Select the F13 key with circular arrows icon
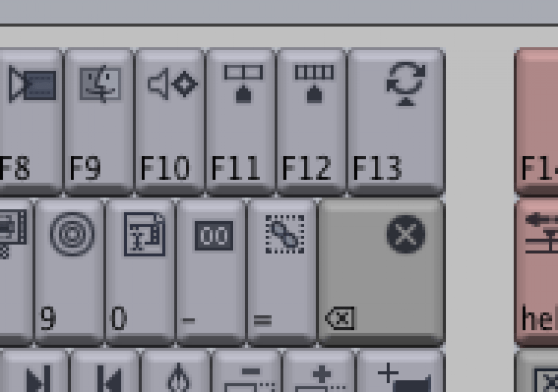Viewport: 558px width, 392px height. pyautogui.click(x=396, y=122)
